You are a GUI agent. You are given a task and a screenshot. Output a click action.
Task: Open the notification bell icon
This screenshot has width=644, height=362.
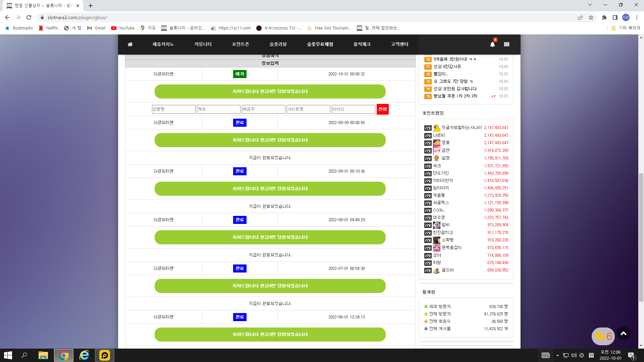tap(492, 44)
